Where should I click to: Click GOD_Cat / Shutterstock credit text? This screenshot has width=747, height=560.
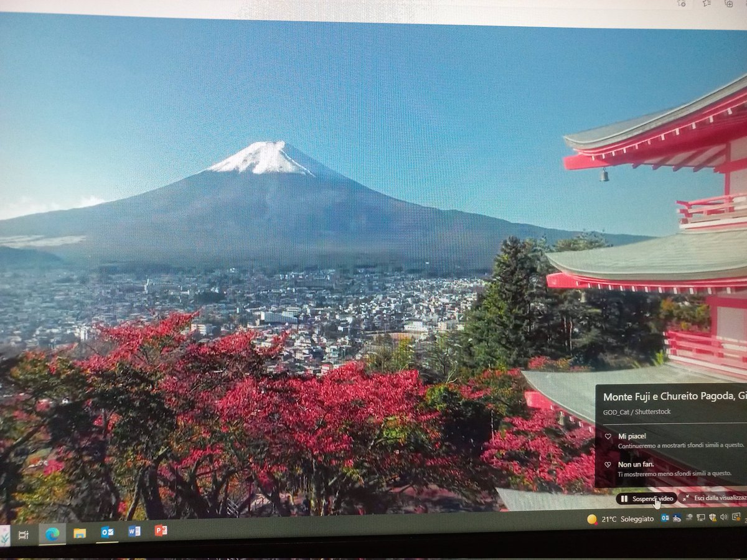click(x=636, y=411)
